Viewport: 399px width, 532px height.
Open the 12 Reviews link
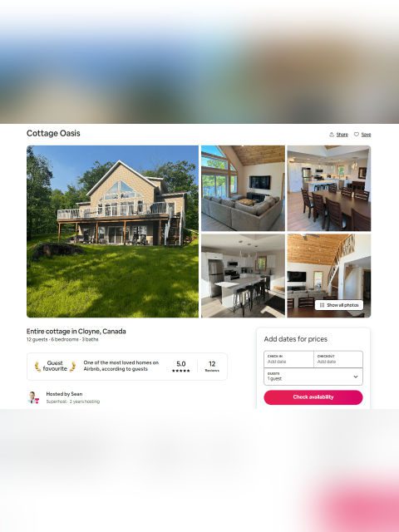212,367
